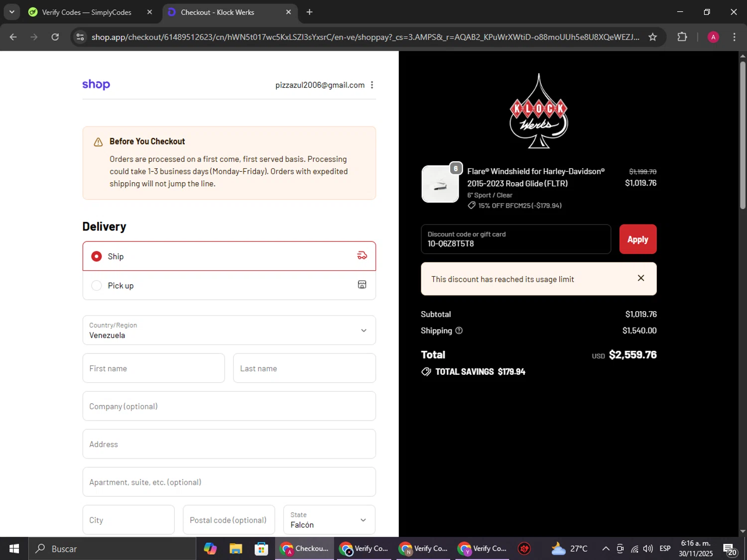747x560 pixels.
Task: Open account options next to pizzazul2006@gmail.com
Action: (x=372, y=85)
